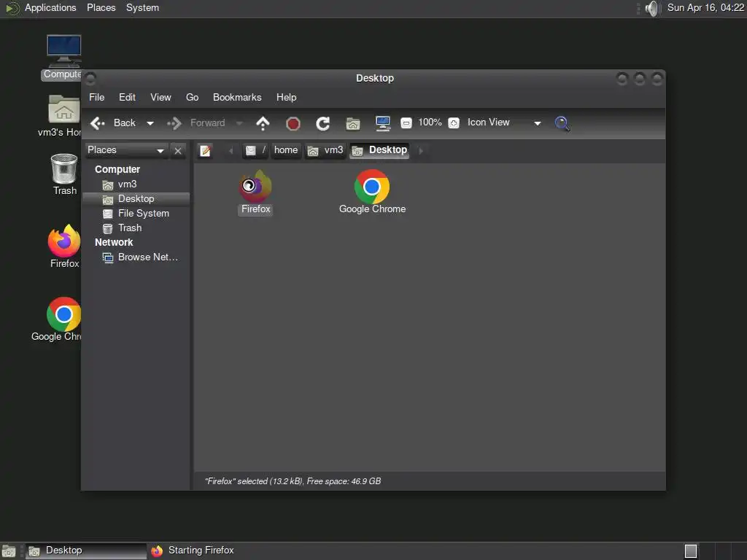Open the Go menu
The image size is (747, 560).
pyautogui.click(x=192, y=97)
